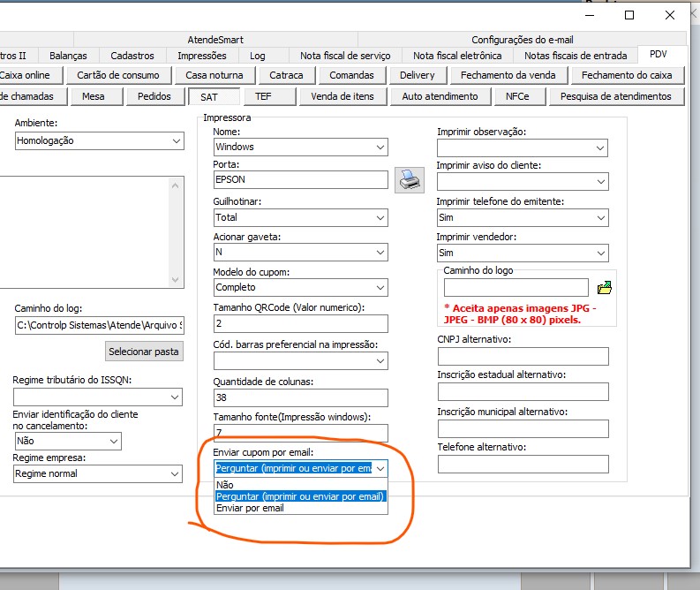700x590 pixels.
Task: Click the printer test icon next to Porta
Action: 410,180
